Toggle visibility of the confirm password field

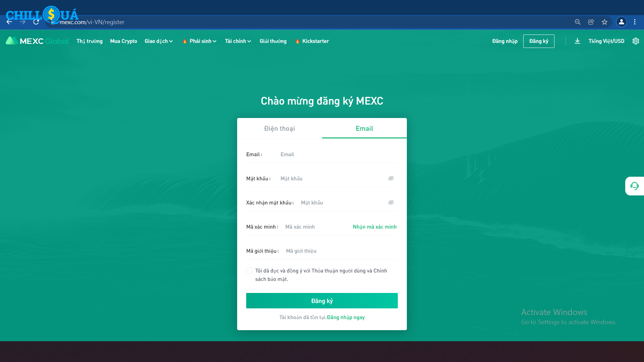(391, 202)
